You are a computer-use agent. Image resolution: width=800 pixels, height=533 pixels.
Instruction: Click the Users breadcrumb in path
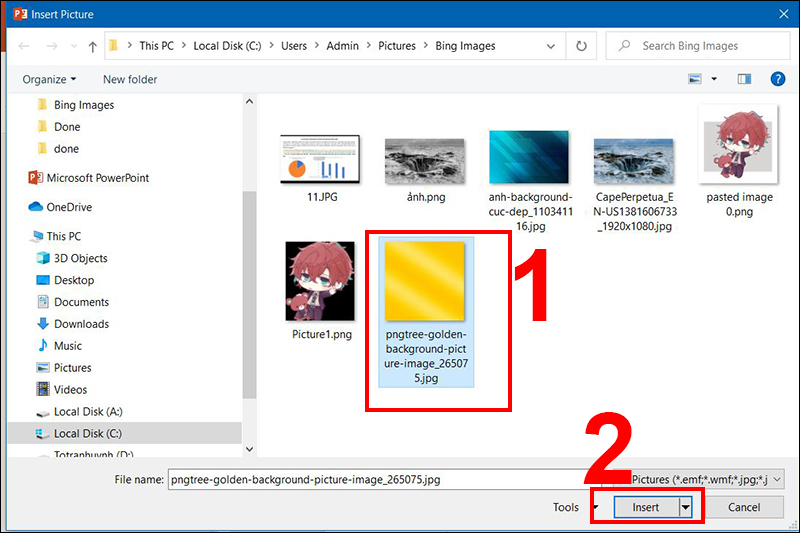coord(293,46)
